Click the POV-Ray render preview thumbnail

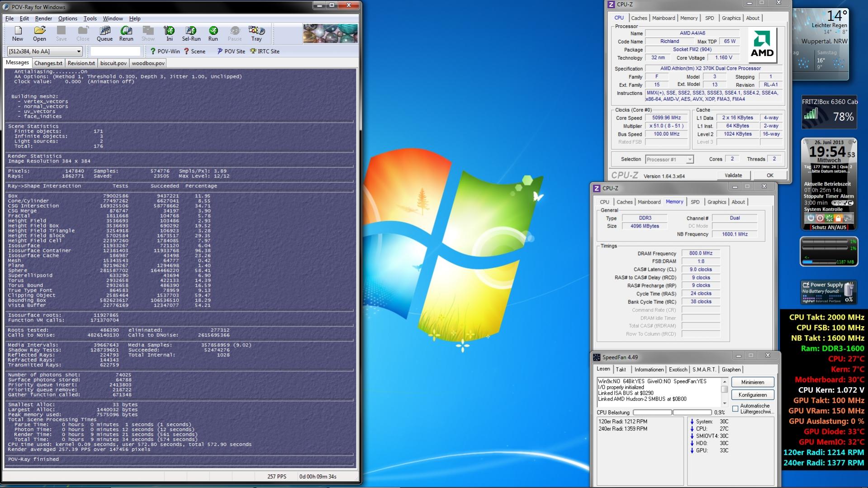pyautogui.click(x=330, y=33)
